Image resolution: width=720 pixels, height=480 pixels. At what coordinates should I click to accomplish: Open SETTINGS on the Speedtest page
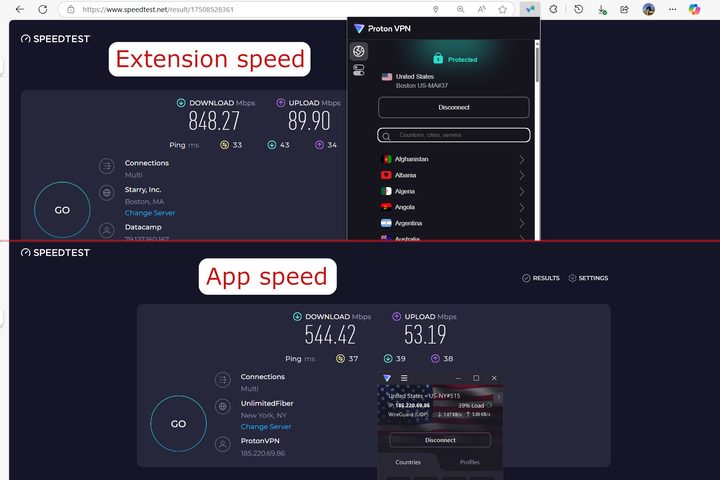pyautogui.click(x=588, y=278)
